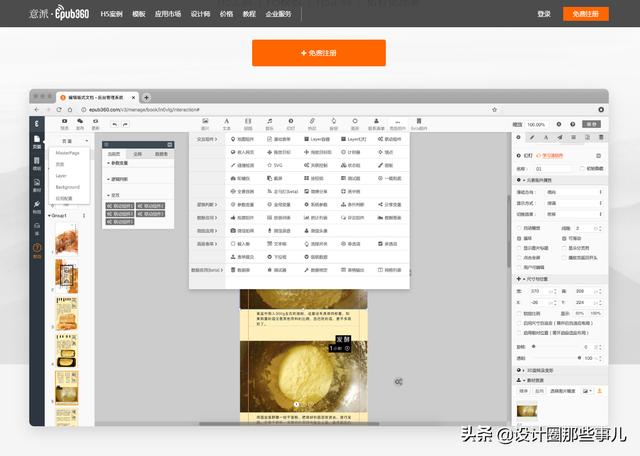Click the chat-bubbles publish icon in editor toolbar
The height and width of the screenshot is (456, 640).
[80, 121]
